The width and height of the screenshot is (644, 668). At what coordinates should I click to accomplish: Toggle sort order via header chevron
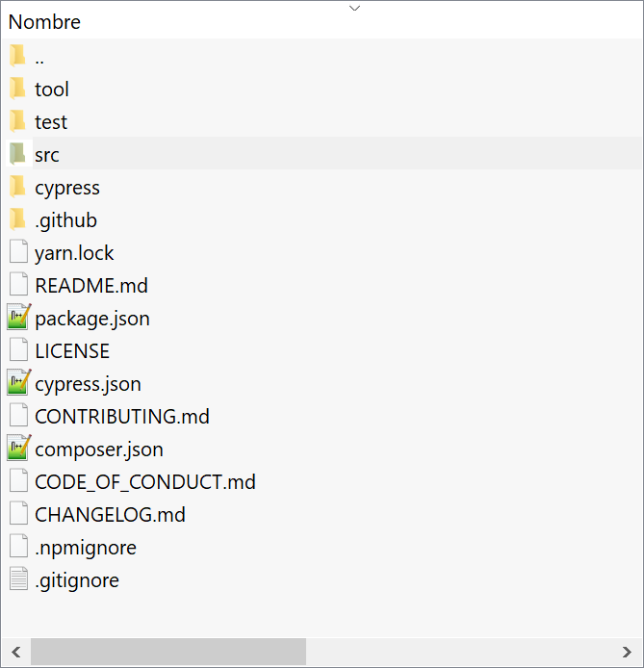tap(355, 8)
